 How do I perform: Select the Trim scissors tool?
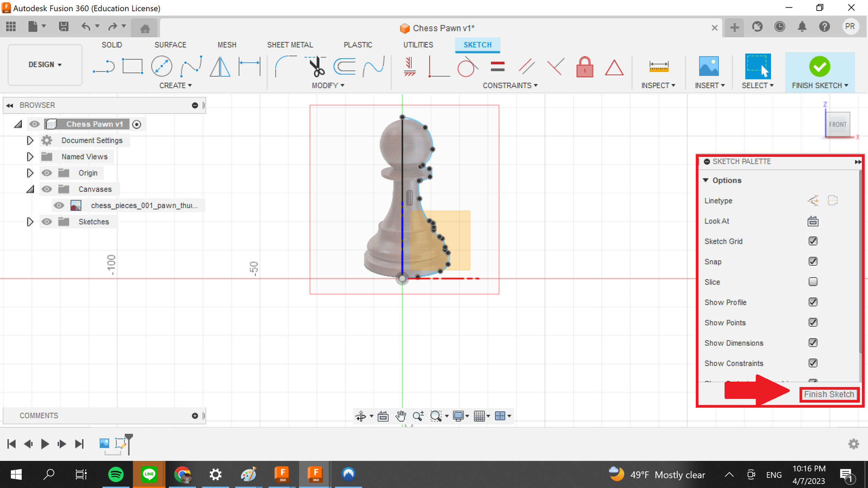[x=316, y=67]
